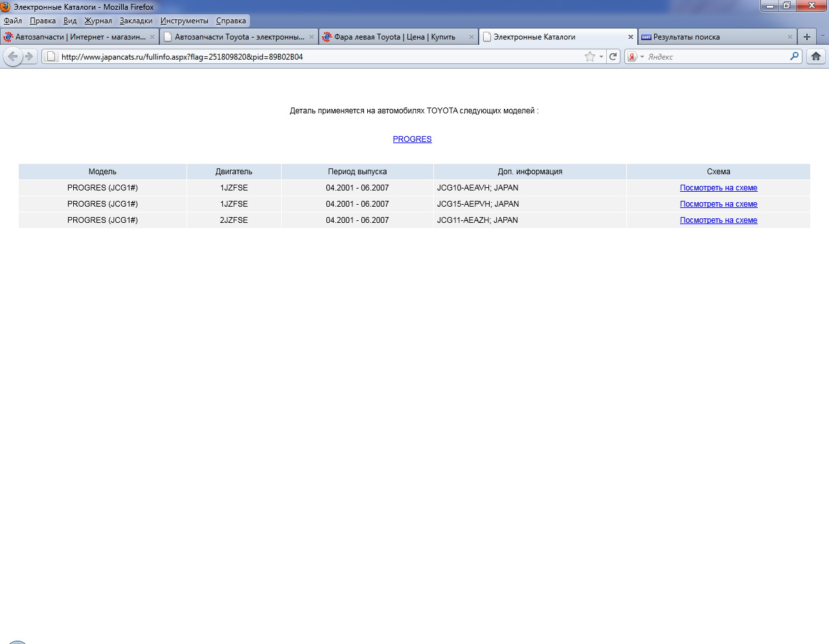Reload the current page
Image resolution: width=829 pixels, height=644 pixels.
tap(613, 56)
